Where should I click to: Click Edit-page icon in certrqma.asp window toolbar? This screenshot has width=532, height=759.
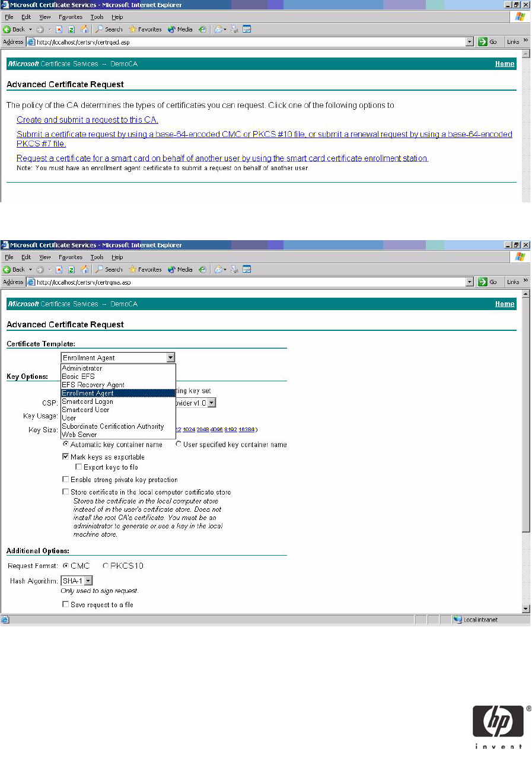point(247,269)
